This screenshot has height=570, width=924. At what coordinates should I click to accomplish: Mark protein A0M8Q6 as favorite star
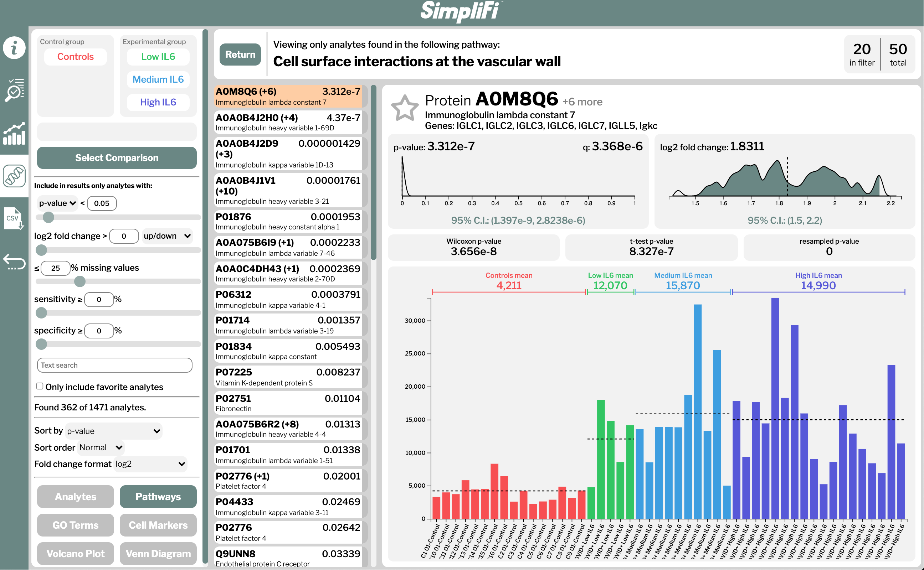pos(405,108)
